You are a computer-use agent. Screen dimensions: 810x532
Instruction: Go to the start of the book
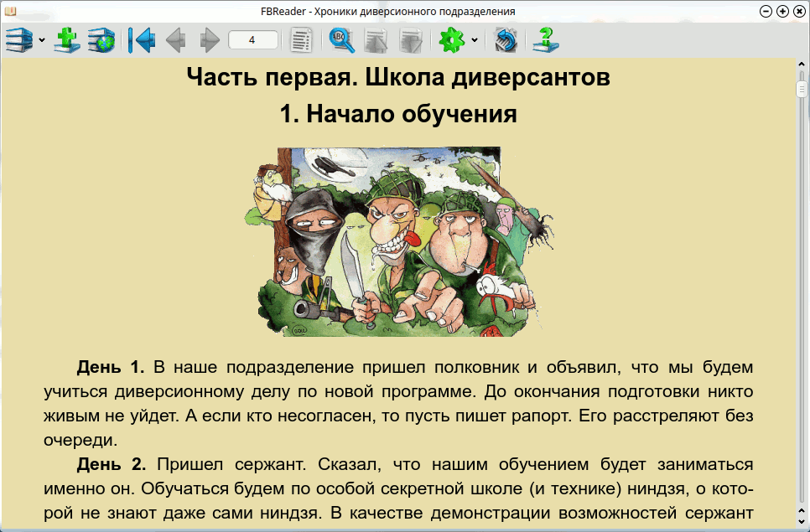click(x=142, y=39)
